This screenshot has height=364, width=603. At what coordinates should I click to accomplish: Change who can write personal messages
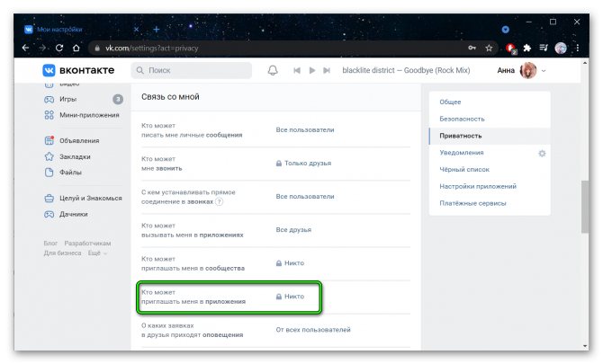coord(304,129)
